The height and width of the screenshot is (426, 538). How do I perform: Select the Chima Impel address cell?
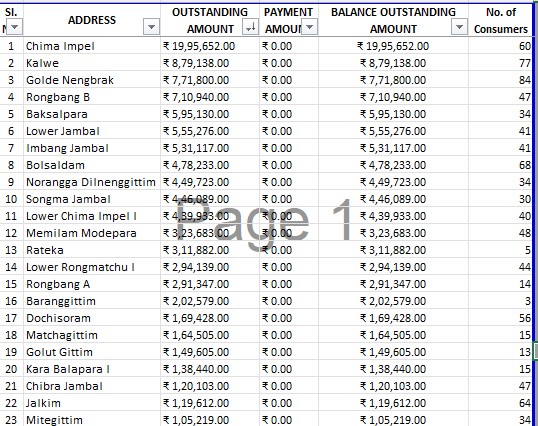point(92,46)
